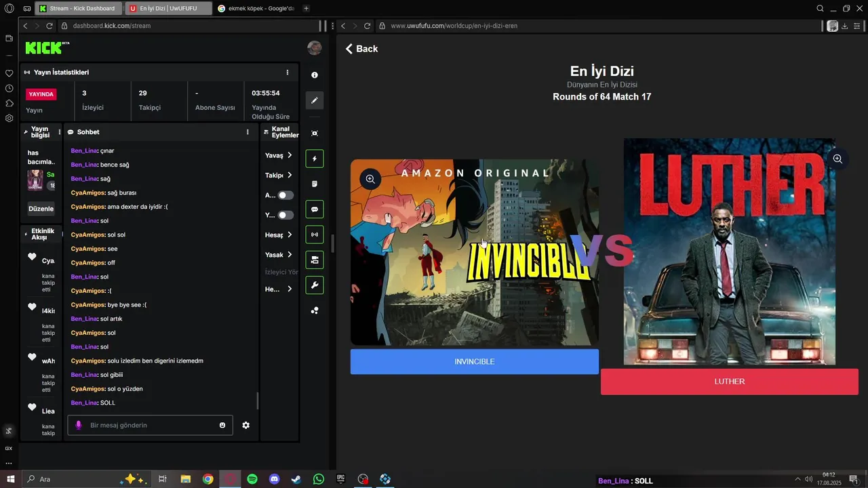Open the emoji picker in chat input

pos(222,425)
